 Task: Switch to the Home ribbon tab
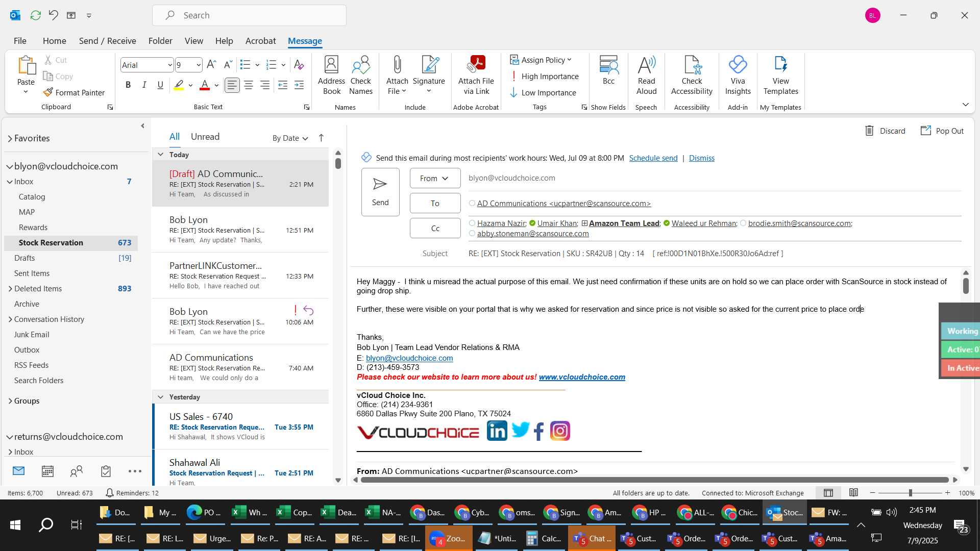[x=54, y=41]
